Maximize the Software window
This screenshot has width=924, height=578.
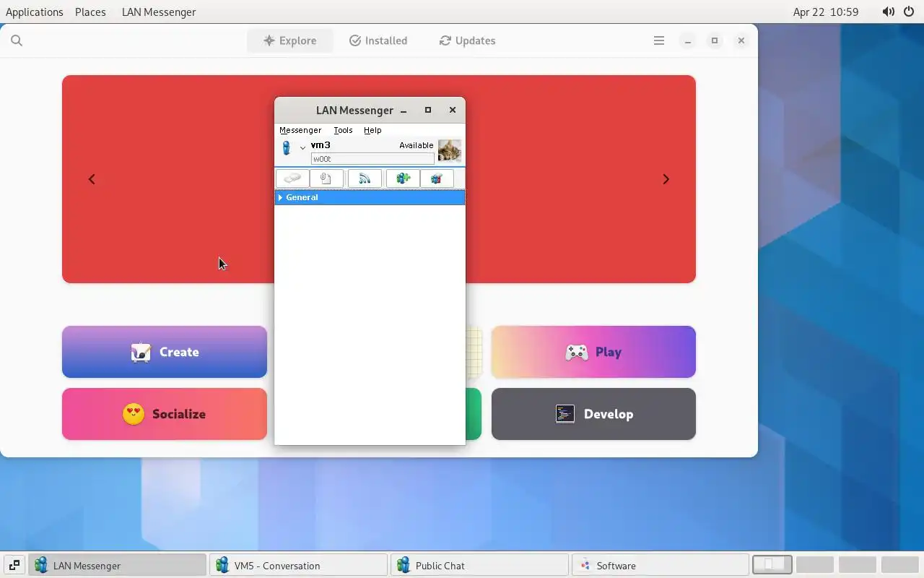(x=715, y=40)
